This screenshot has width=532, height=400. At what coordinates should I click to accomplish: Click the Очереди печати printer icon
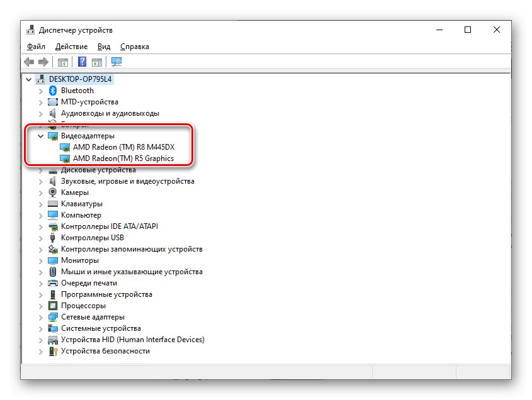tap(53, 283)
